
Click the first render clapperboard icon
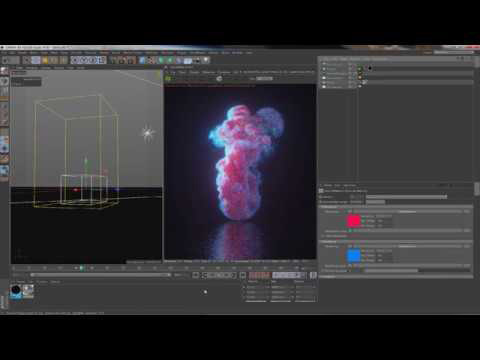pos(113,60)
